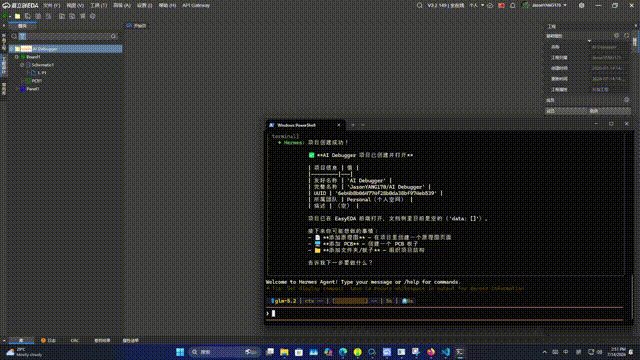
Task: Open the 视图 (V) menu
Action: (x=75, y=5)
